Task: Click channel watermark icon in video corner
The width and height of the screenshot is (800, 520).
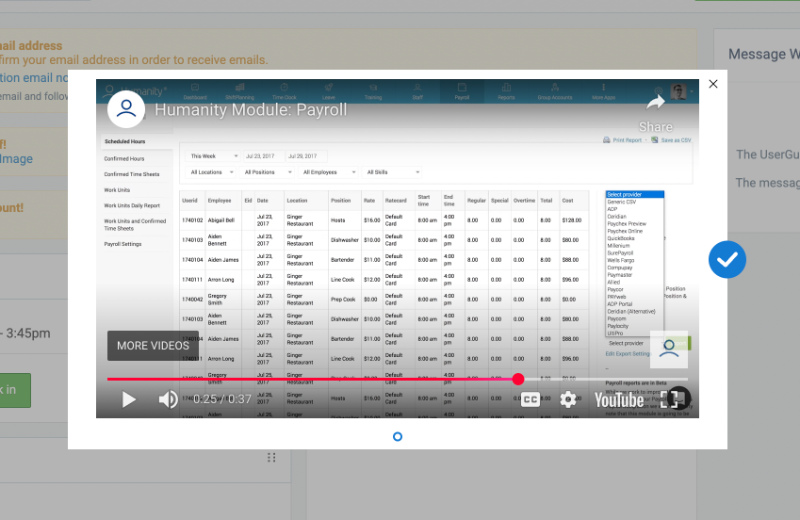Action: click(x=669, y=349)
